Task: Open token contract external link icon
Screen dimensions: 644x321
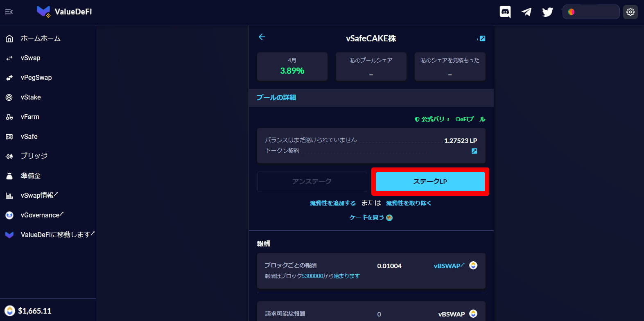Action: point(474,151)
